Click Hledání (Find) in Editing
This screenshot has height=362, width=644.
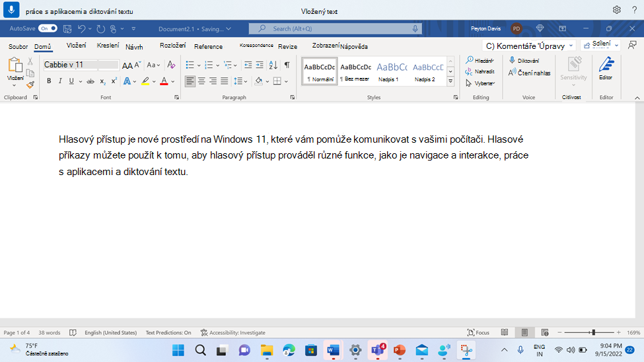click(480, 60)
